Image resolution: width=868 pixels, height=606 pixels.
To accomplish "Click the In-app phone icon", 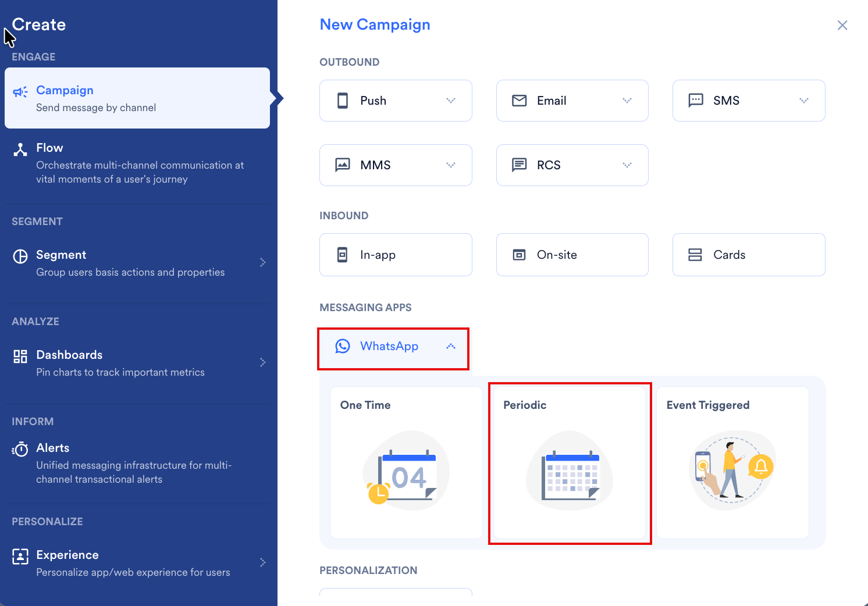I will (x=343, y=255).
